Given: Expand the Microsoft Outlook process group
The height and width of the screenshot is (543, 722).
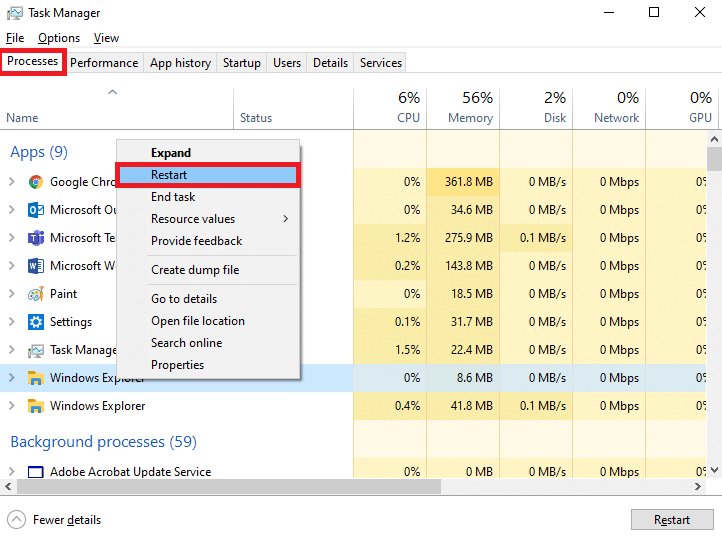Looking at the screenshot, I should point(12,210).
